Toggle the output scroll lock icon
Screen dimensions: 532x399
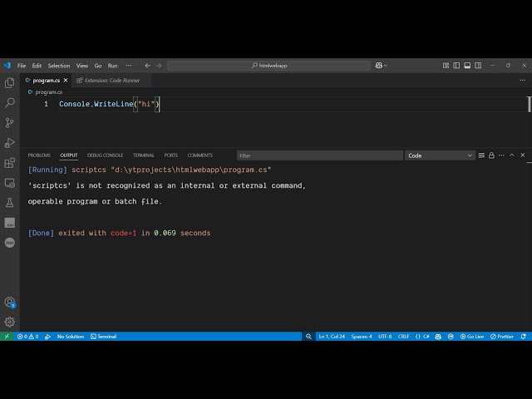[491, 155]
